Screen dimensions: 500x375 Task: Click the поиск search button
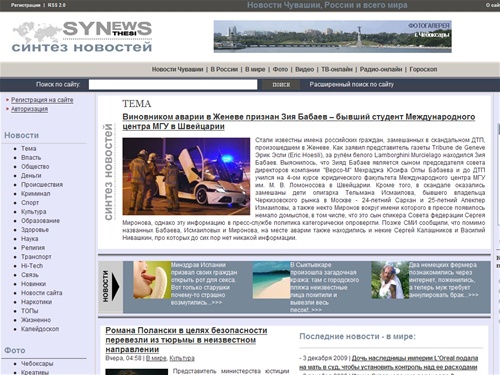281,85
